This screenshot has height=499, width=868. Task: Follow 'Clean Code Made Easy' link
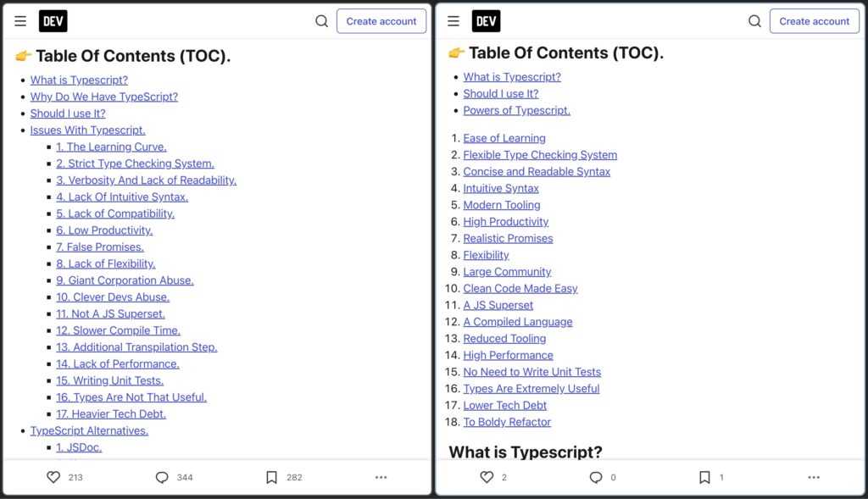coord(520,288)
